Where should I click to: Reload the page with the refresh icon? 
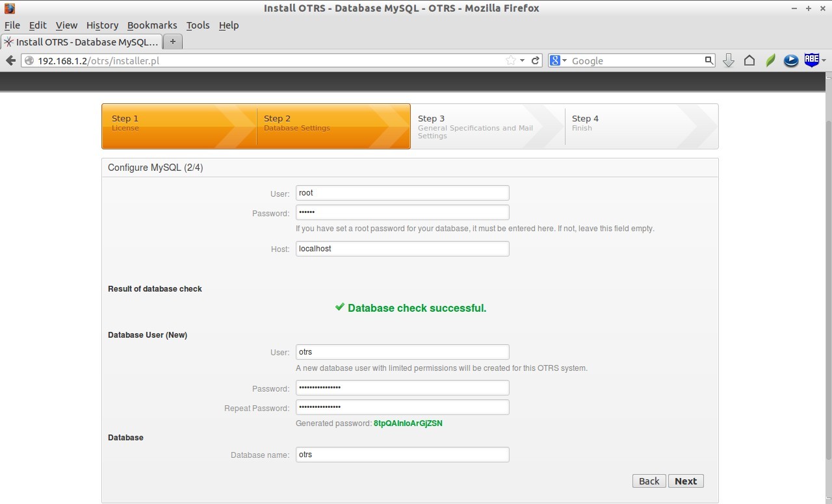tap(536, 60)
